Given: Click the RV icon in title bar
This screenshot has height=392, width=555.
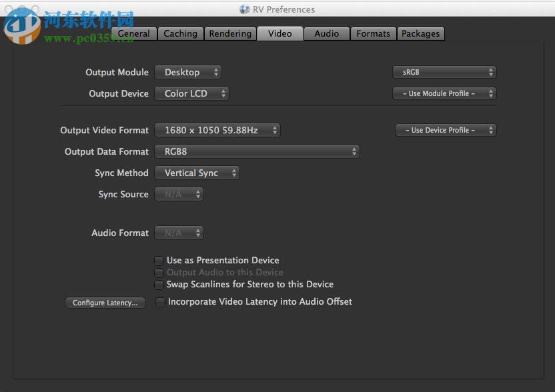Looking at the screenshot, I should pos(244,9).
